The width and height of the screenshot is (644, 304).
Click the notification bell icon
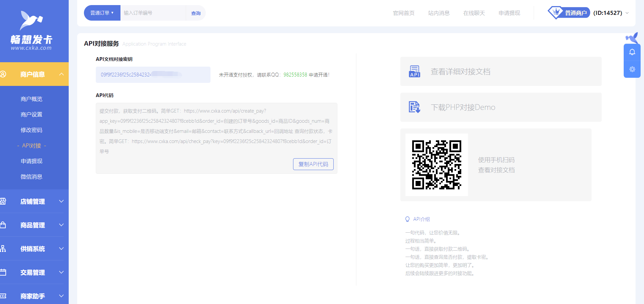[x=632, y=52]
